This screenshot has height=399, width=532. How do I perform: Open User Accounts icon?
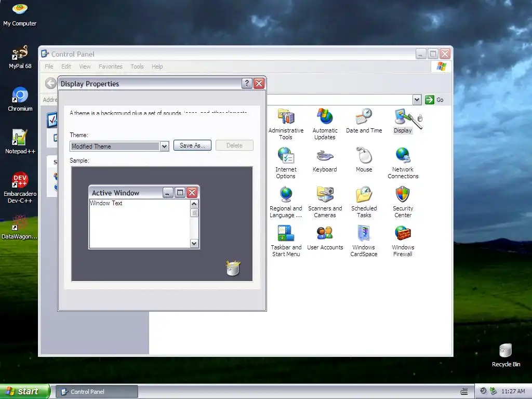tap(325, 238)
